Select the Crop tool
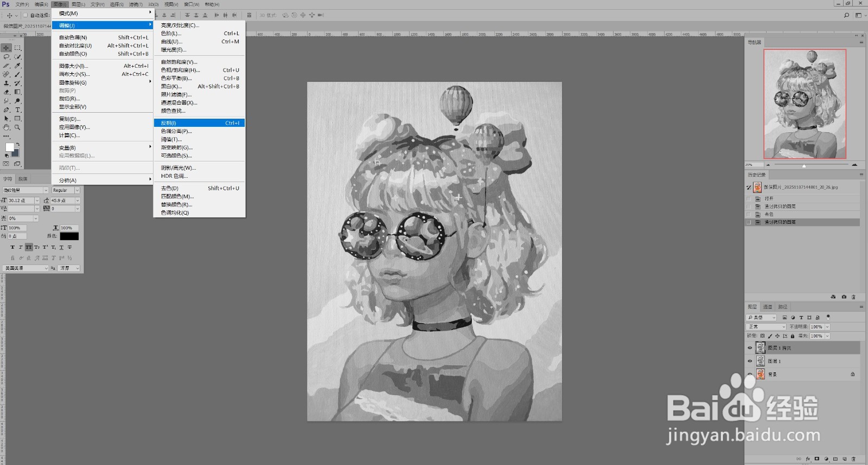The height and width of the screenshot is (465, 868). (7, 66)
